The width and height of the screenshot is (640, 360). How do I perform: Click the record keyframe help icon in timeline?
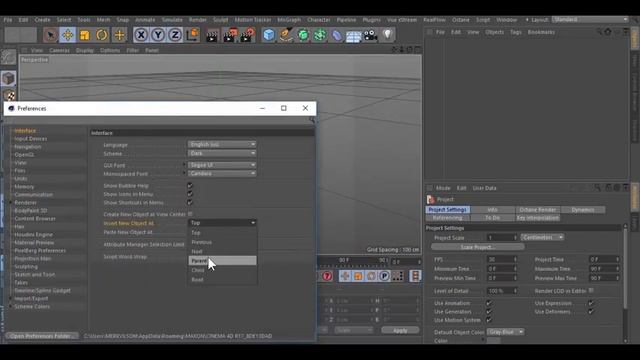327,276
